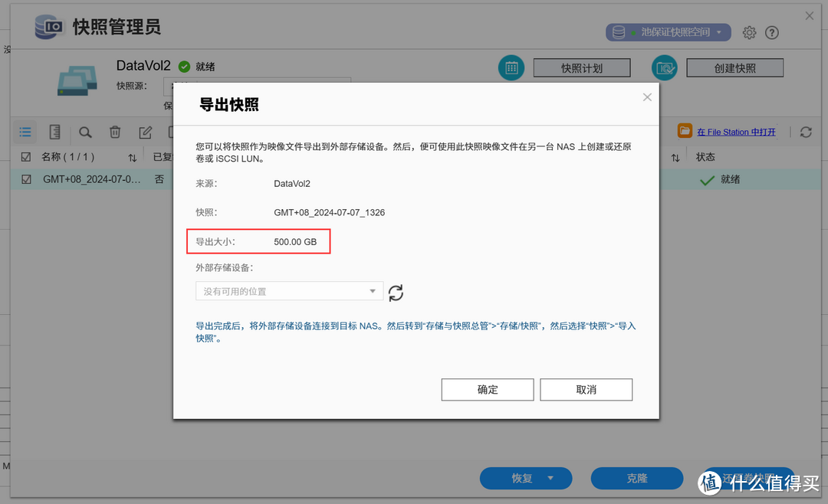Switch to timeline ruler view icon

pos(54,132)
